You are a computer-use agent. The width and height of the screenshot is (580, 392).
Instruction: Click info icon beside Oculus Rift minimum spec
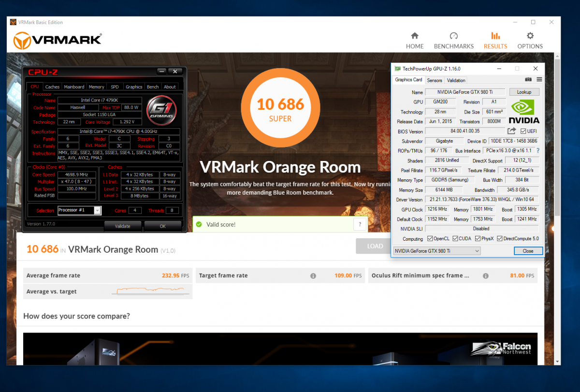[x=486, y=276]
